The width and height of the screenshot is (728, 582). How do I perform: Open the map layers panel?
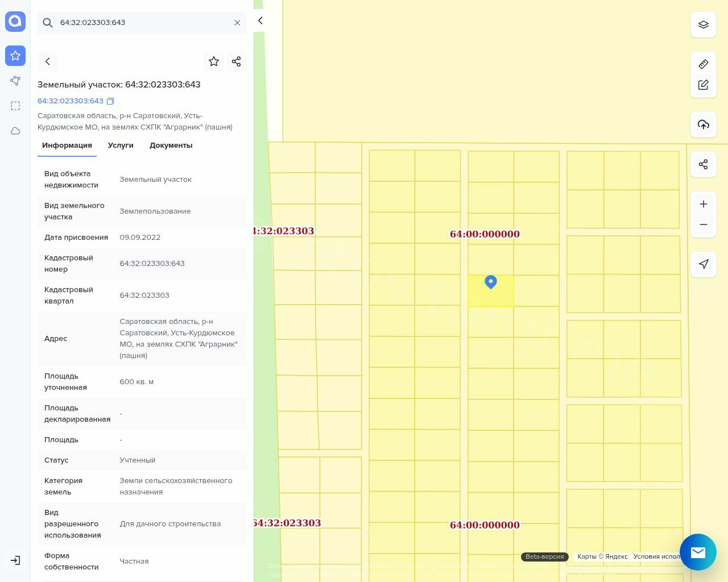tap(703, 25)
